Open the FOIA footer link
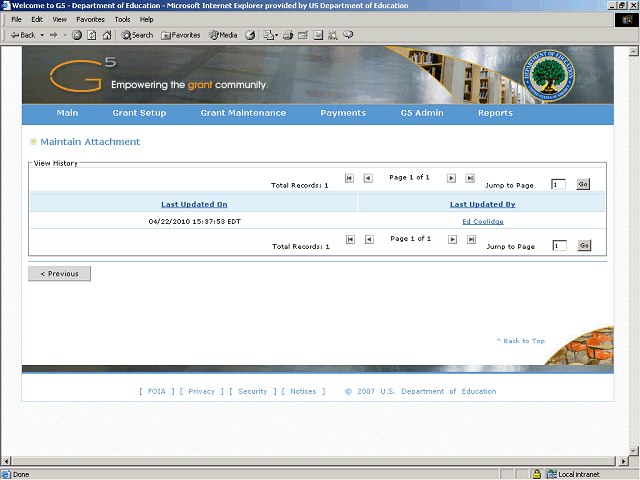640x480 pixels. tap(157, 391)
